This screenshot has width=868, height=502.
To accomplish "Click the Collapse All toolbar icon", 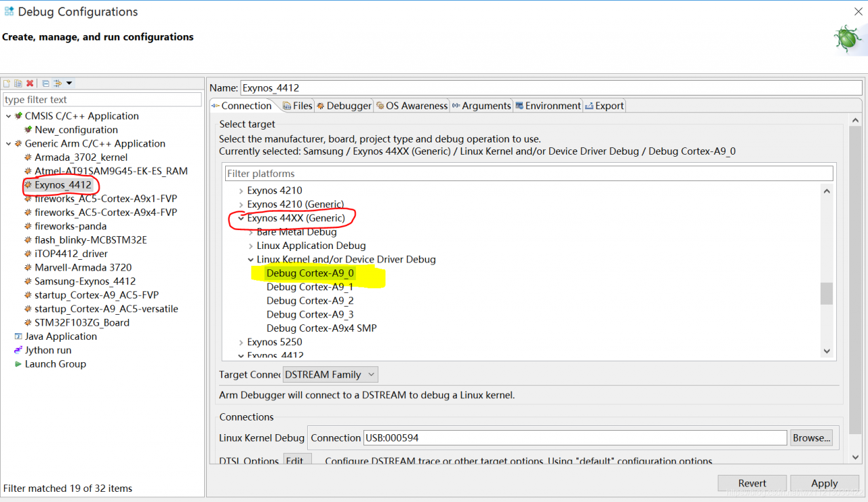I will coord(45,83).
